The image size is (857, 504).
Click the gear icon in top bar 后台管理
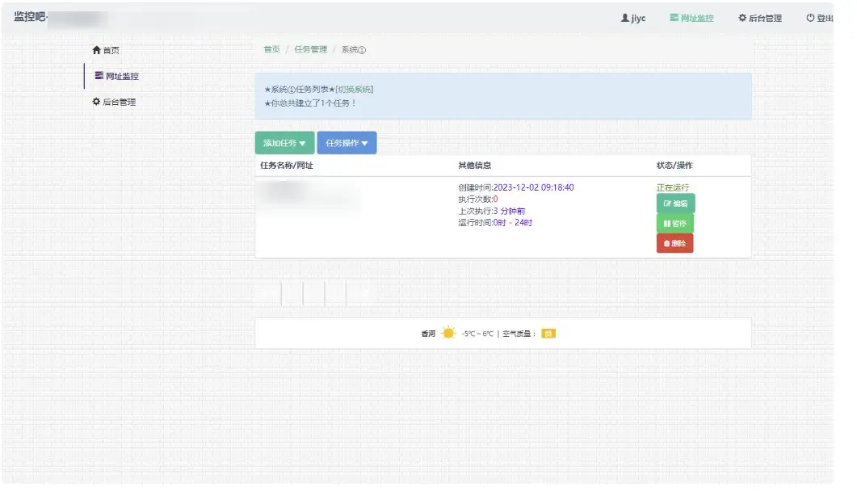(742, 18)
